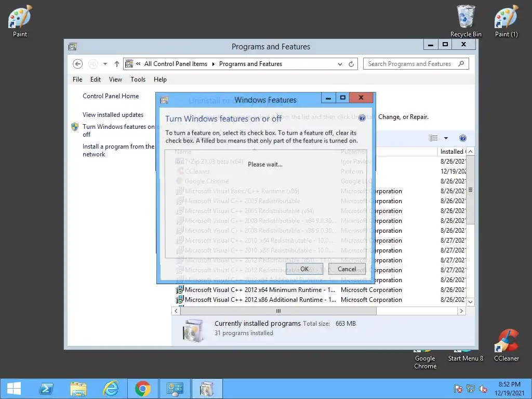Open the network tray icon
The image size is (532, 399).
471,389
